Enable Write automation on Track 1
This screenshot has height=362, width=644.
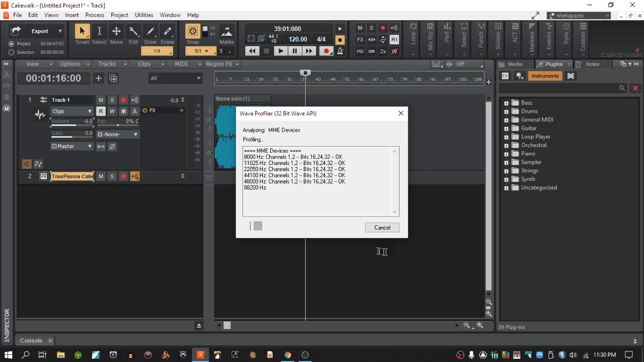coord(112,111)
